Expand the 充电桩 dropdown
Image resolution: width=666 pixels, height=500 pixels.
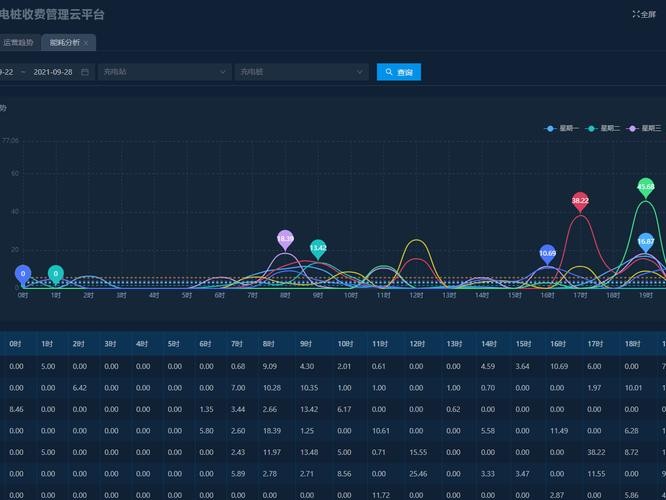click(302, 72)
